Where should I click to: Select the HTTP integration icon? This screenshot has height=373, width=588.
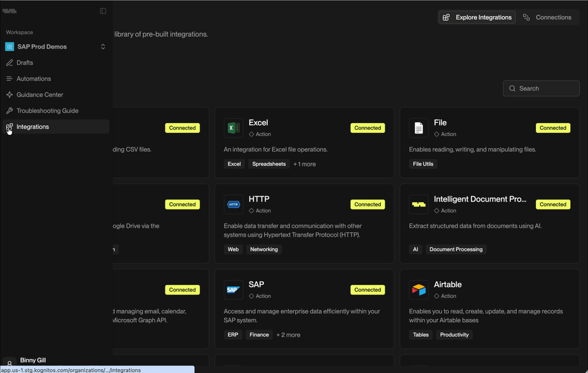point(233,203)
